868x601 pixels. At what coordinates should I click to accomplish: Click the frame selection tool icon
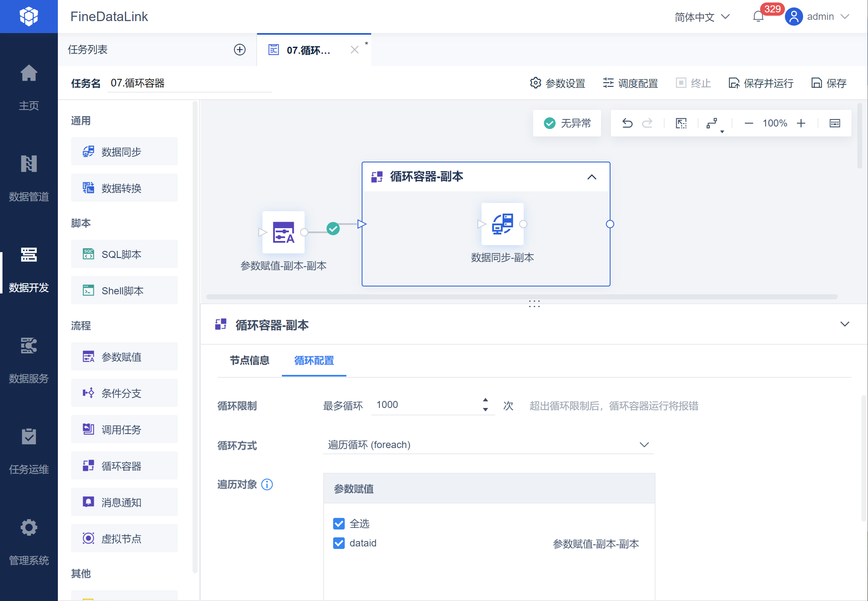pyautogui.click(x=681, y=123)
